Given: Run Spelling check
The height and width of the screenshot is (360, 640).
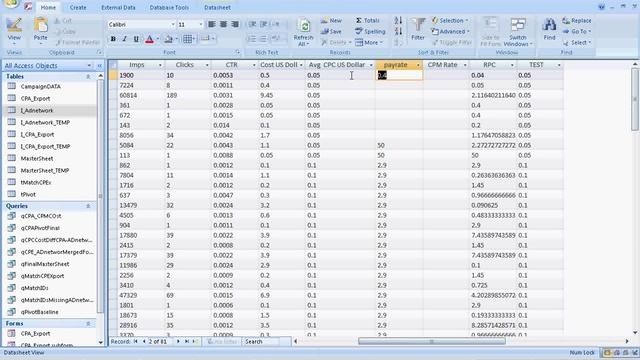Looking at the screenshot, I should pos(370,31).
